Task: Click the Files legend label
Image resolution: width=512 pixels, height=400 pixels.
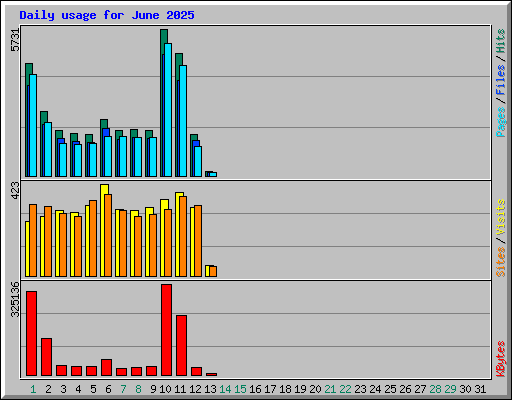Action: point(501,80)
